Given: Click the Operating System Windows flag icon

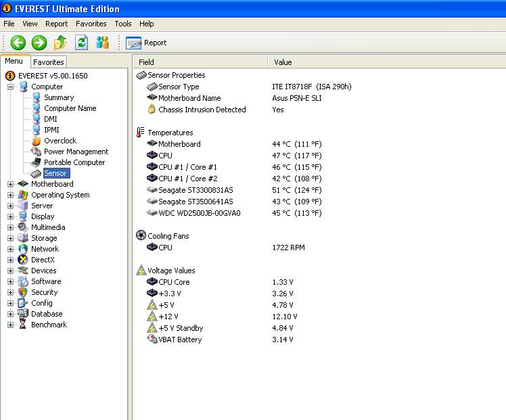Looking at the screenshot, I should coord(23,195).
